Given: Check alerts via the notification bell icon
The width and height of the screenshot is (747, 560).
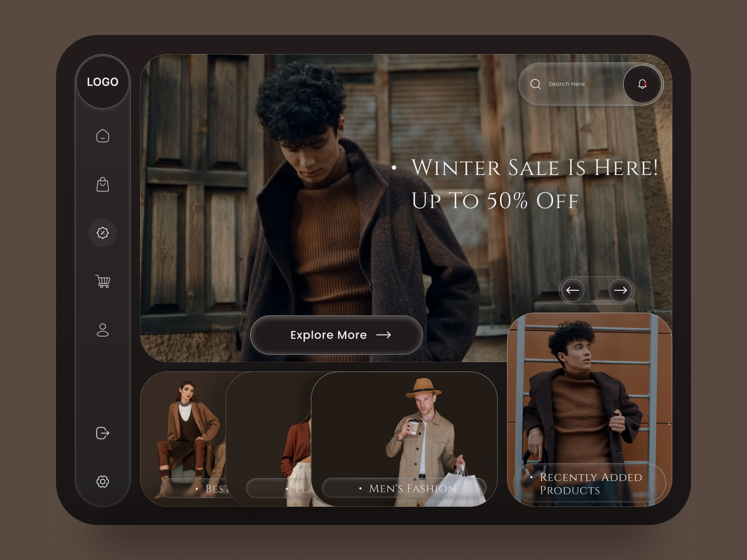Looking at the screenshot, I should point(642,84).
